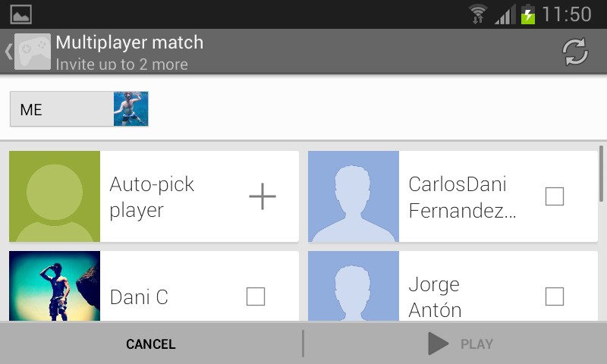
Task: Tick the Jorge Antón checkbox
Action: (555, 297)
